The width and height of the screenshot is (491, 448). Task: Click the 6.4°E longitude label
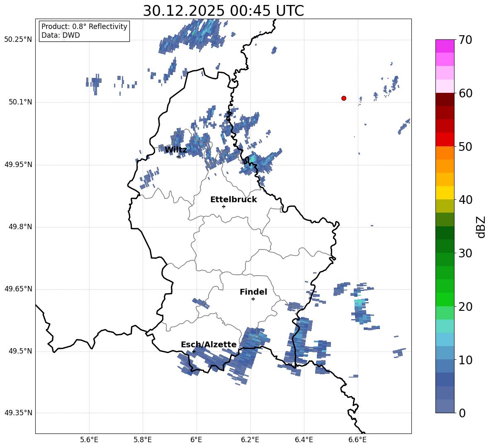click(304, 440)
